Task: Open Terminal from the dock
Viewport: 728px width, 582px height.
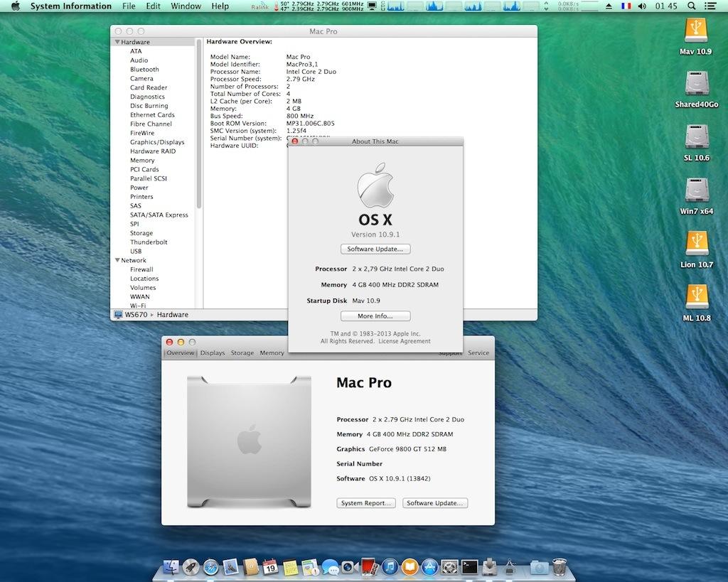Action: (x=469, y=566)
